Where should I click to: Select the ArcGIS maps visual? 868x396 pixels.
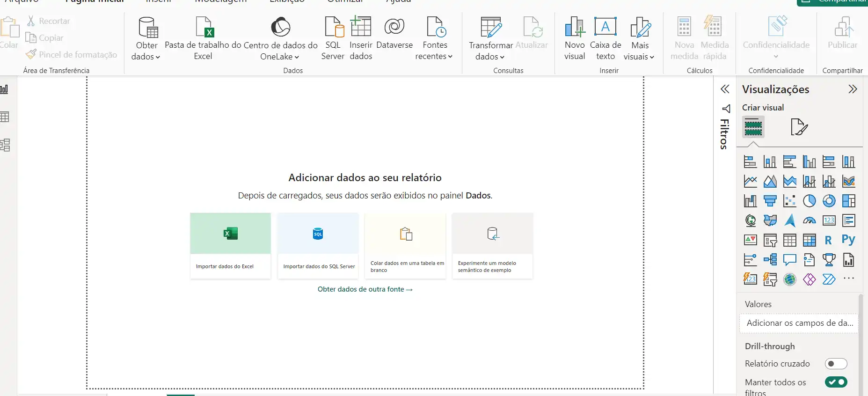[x=789, y=279]
